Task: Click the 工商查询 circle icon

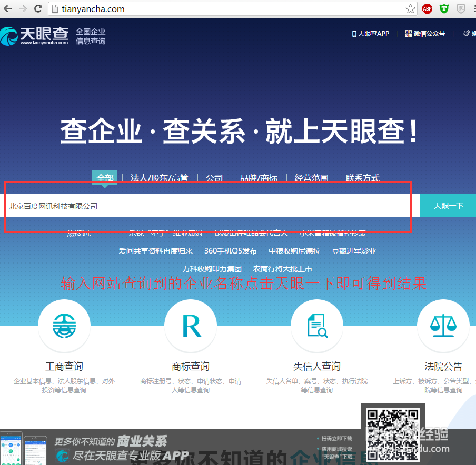Action: 64,326
